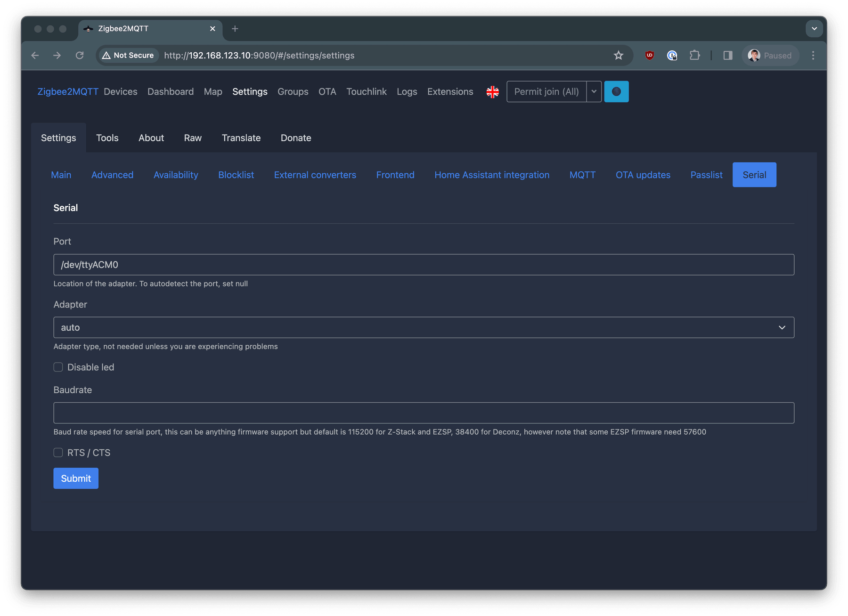The image size is (848, 616).
Task: Open the Logs menu item
Action: [x=407, y=91]
